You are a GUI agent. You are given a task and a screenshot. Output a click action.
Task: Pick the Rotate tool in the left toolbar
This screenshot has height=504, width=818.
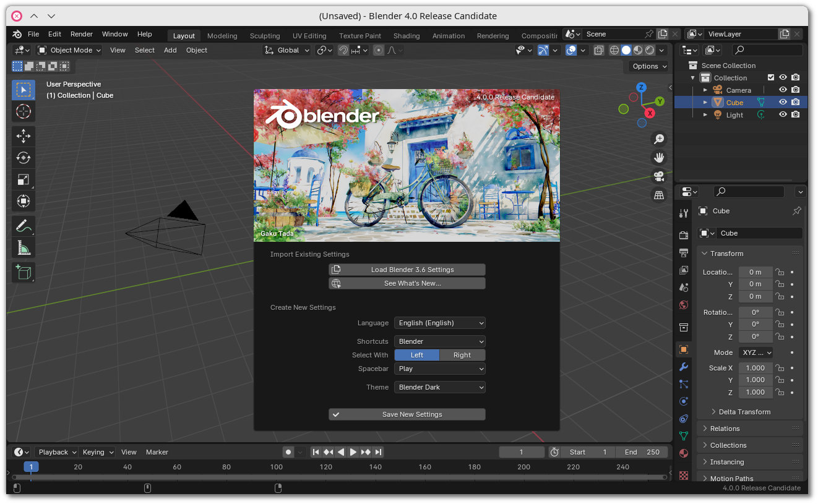click(24, 158)
